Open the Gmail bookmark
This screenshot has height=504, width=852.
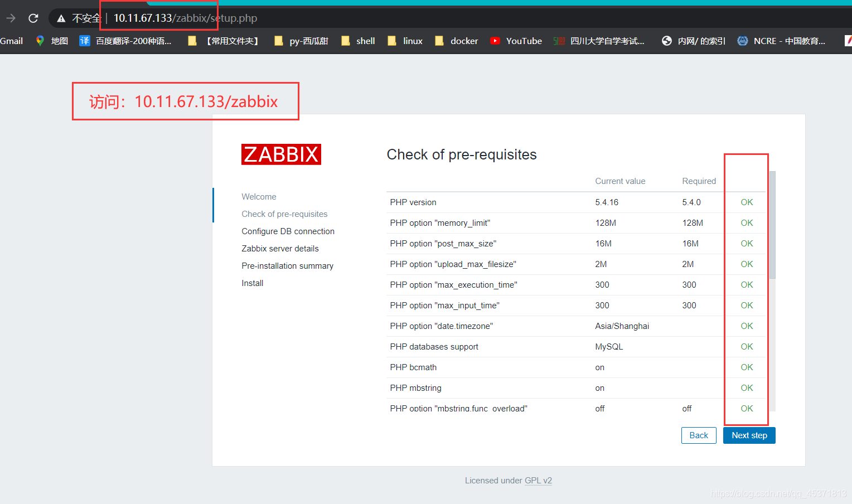[11, 41]
